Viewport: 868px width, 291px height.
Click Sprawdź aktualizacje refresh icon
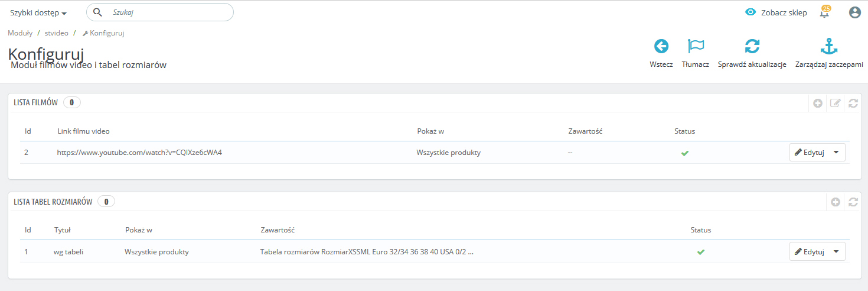tap(752, 47)
